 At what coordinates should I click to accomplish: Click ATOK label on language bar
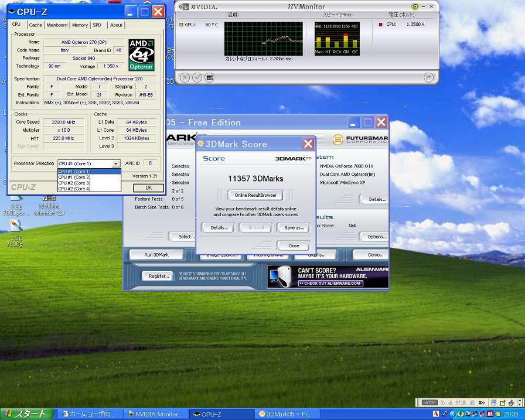(x=429, y=402)
